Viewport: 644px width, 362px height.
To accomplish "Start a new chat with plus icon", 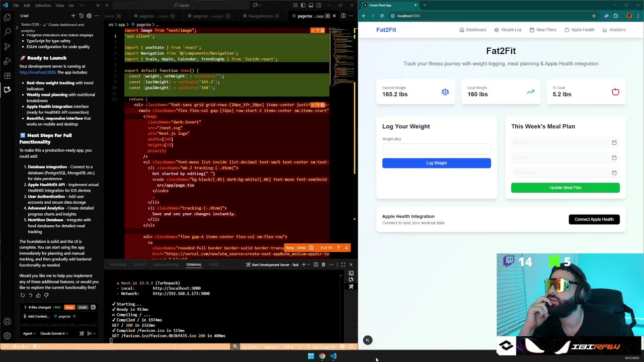I will click(x=73, y=16).
